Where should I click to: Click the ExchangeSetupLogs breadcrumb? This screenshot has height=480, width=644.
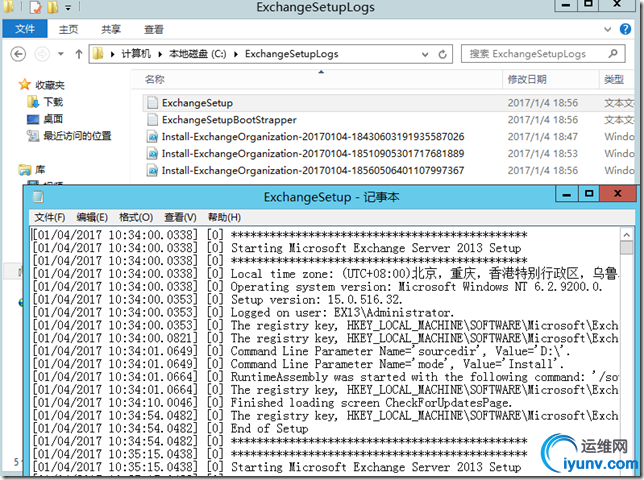tap(292, 54)
